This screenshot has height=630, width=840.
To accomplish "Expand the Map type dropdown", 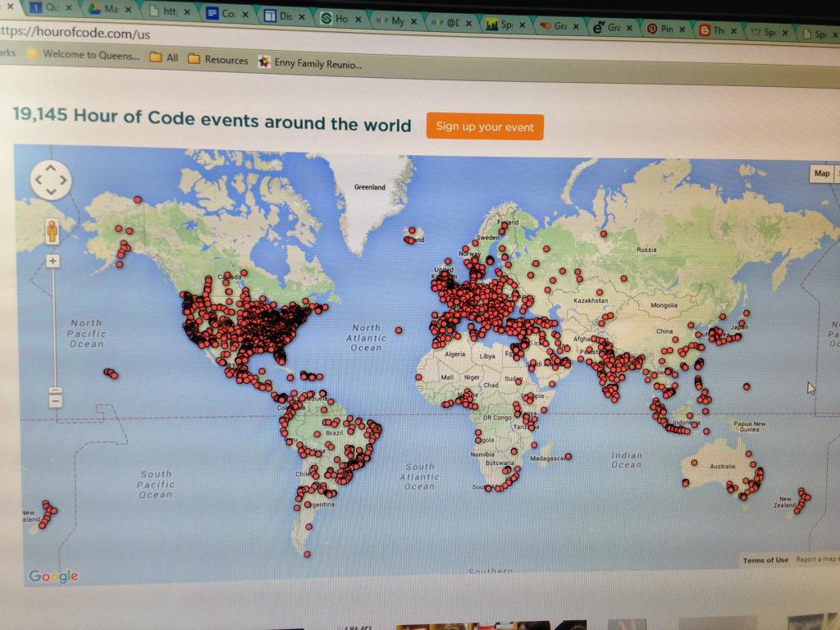I will [x=833, y=174].
